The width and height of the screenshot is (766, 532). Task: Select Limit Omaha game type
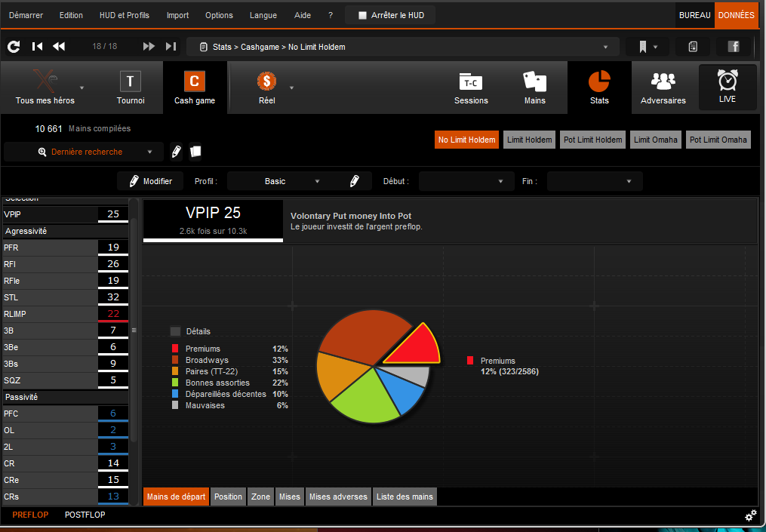pyautogui.click(x=656, y=140)
